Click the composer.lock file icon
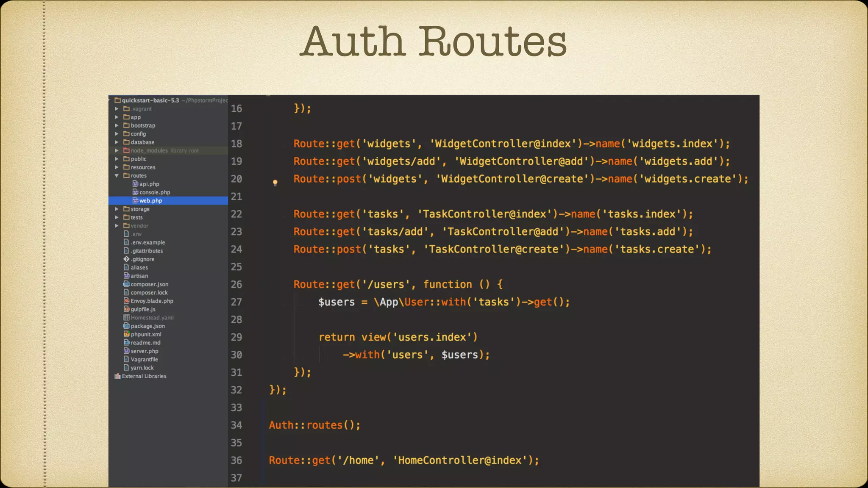868x488 pixels. point(126,292)
